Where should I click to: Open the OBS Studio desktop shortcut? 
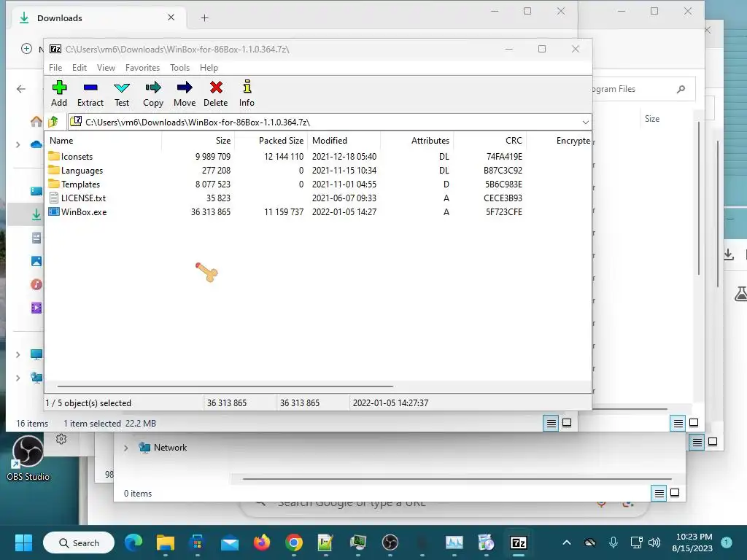(x=28, y=458)
